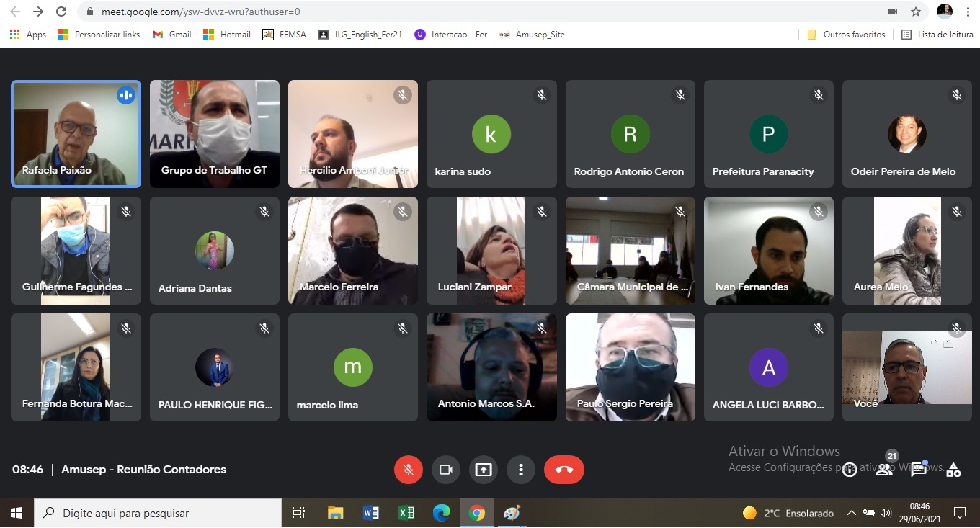Select Luciani Zampar's video tile
980x528 pixels.
click(491, 251)
